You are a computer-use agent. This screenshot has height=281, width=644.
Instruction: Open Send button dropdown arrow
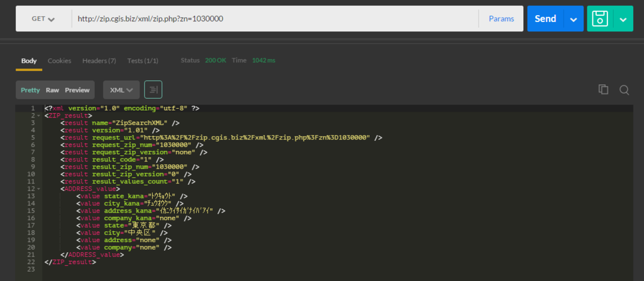click(x=574, y=19)
